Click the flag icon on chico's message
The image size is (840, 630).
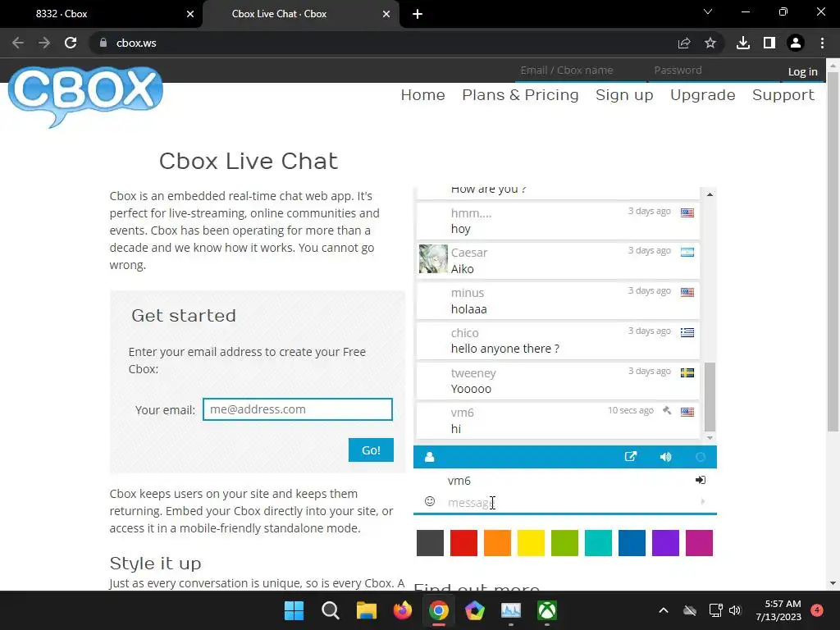point(687,333)
